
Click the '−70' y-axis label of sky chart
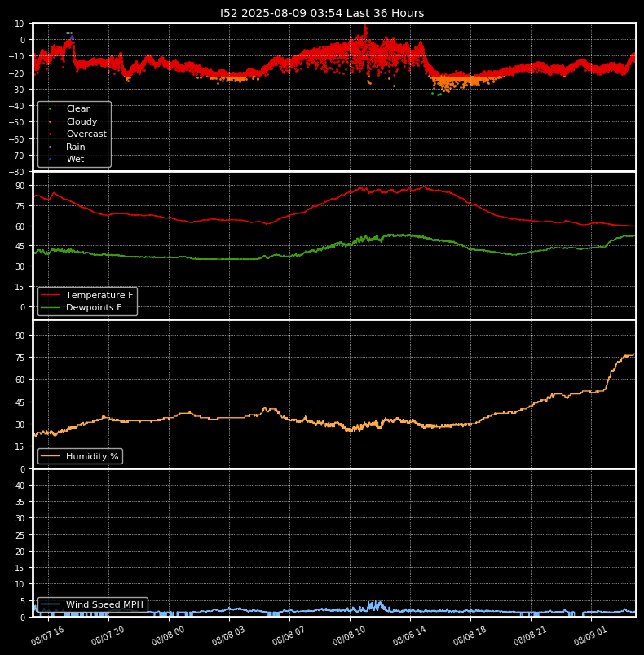point(17,156)
